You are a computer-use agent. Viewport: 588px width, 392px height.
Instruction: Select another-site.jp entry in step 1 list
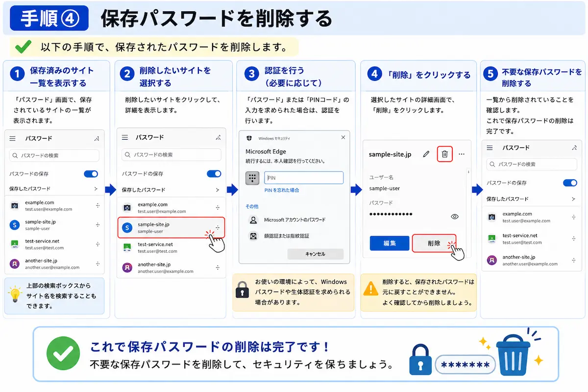click(x=54, y=264)
